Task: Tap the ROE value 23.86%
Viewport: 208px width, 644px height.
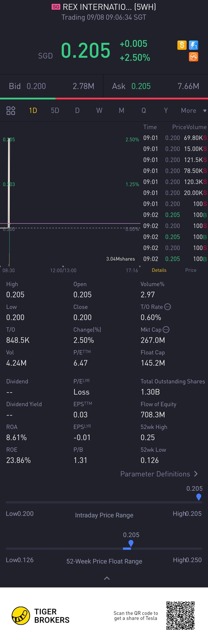Action: tap(18, 460)
